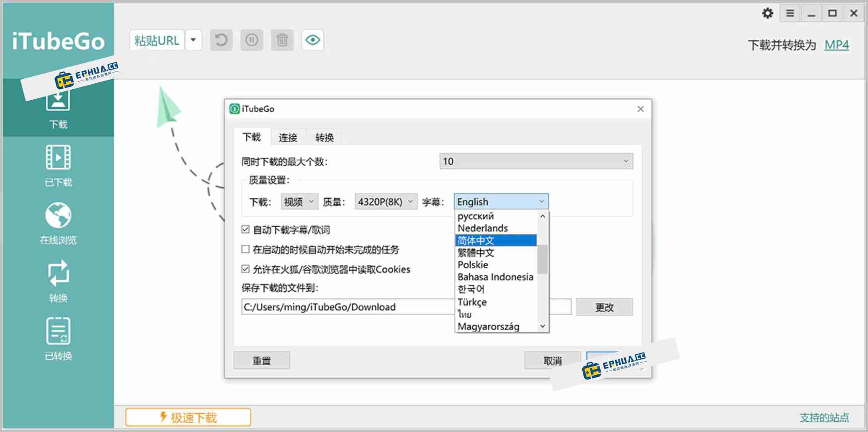Toggle the read Cookies from browsers checkbox
The width and height of the screenshot is (868, 432).
[x=245, y=269]
